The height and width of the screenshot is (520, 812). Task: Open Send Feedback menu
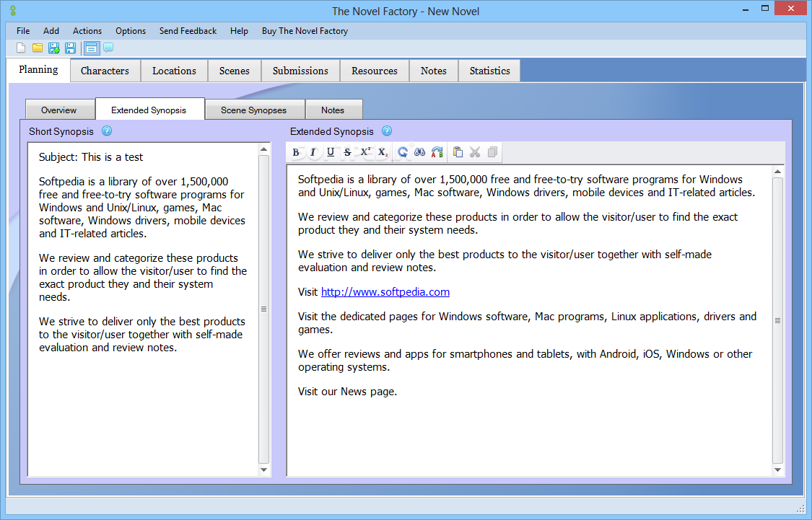point(188,31)
